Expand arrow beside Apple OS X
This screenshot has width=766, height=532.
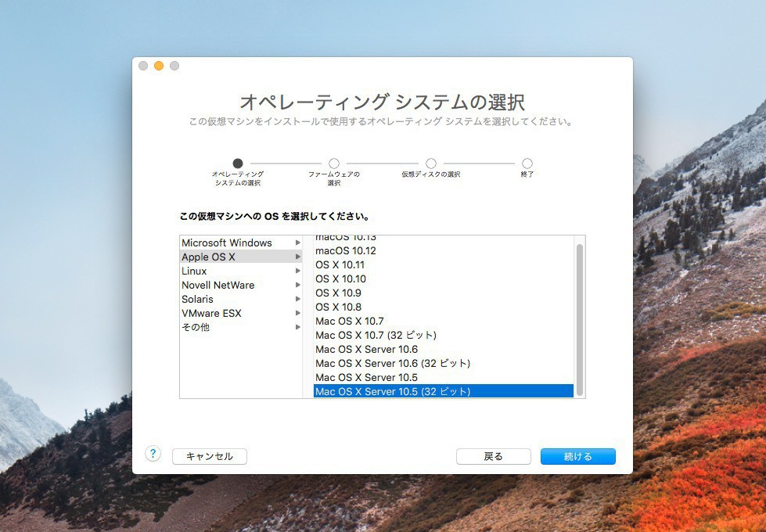pyautogui.click(x=297, y=257)
